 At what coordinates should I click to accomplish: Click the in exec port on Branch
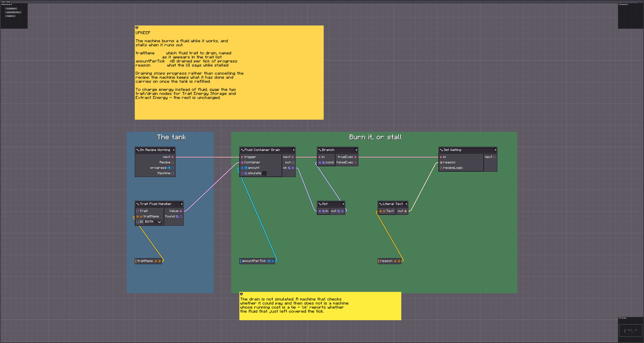(320, 157)
